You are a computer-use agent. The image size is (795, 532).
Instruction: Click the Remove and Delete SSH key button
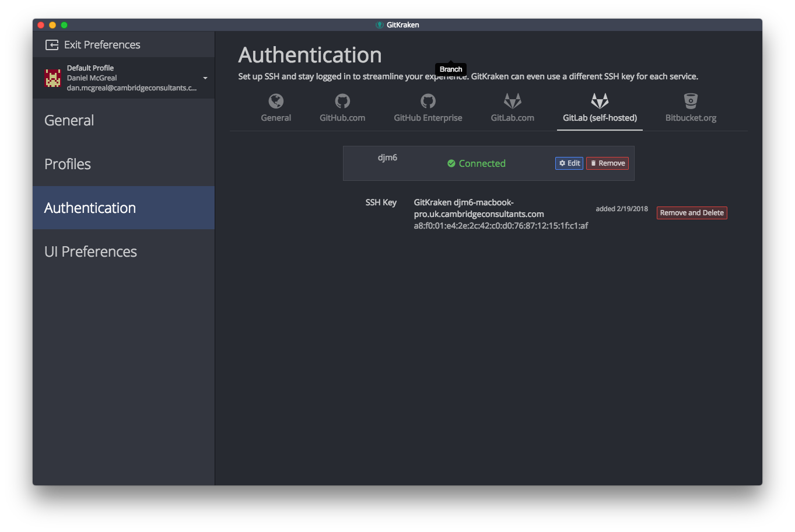692,213
